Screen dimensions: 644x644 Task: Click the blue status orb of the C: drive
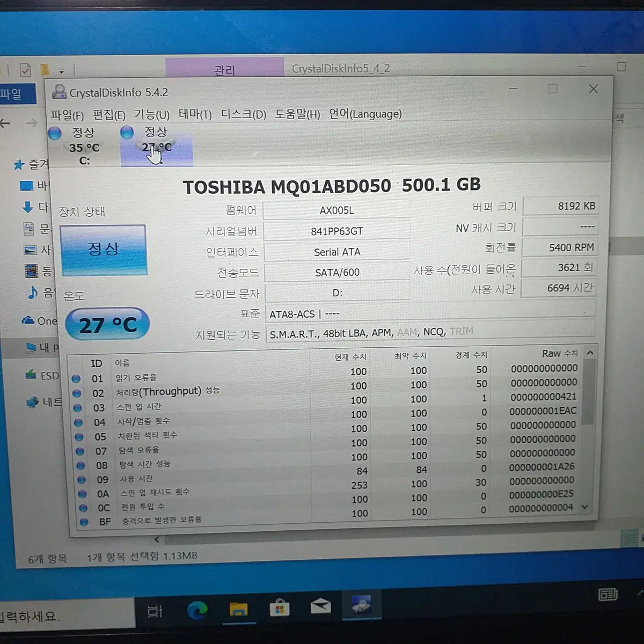tap(55, 133)
